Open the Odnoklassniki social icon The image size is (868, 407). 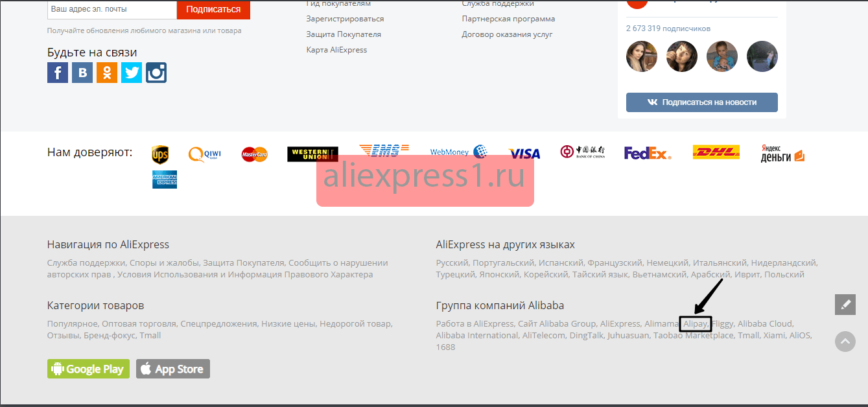(107, 73)
